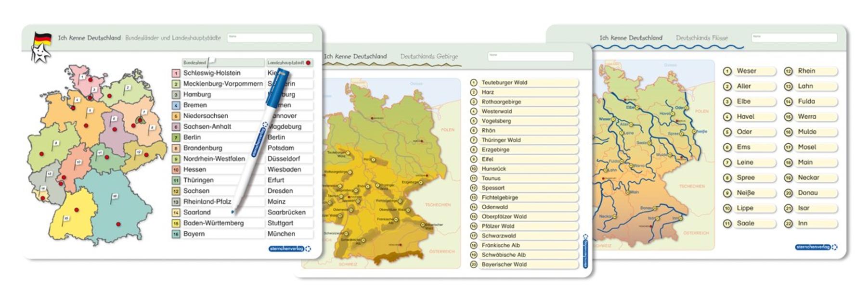The image size is (868, 288).
Task: Click the name field on the Flüsse card
Action: pos(793,38)
